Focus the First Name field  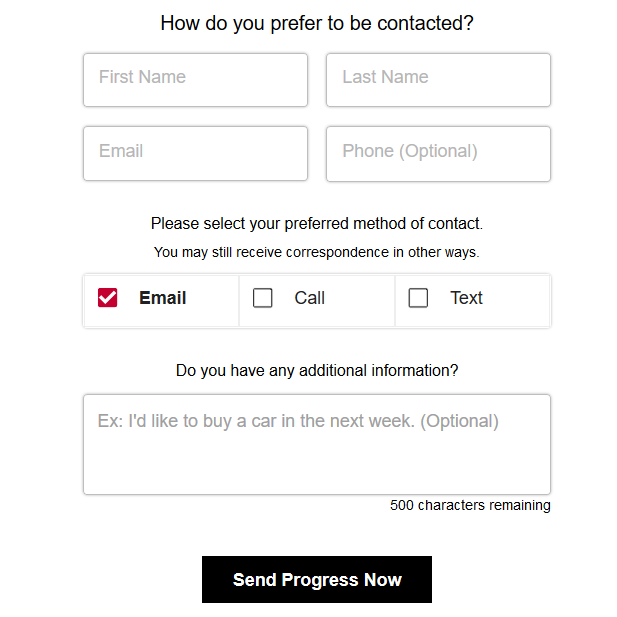(195, 80)
